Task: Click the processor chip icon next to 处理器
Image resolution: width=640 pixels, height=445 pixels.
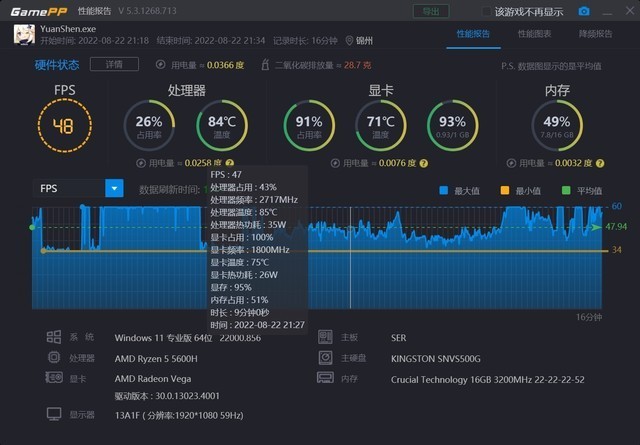Action: pos(54,358)
